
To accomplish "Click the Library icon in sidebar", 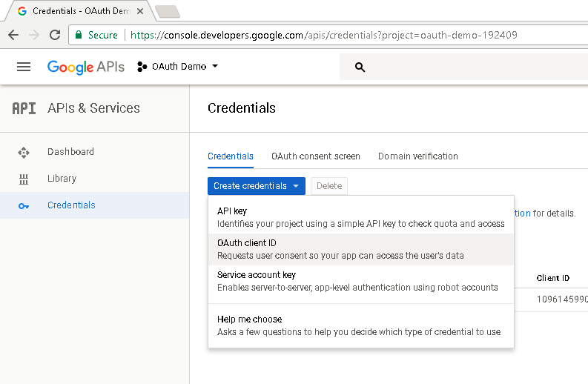I will [23, 179].
